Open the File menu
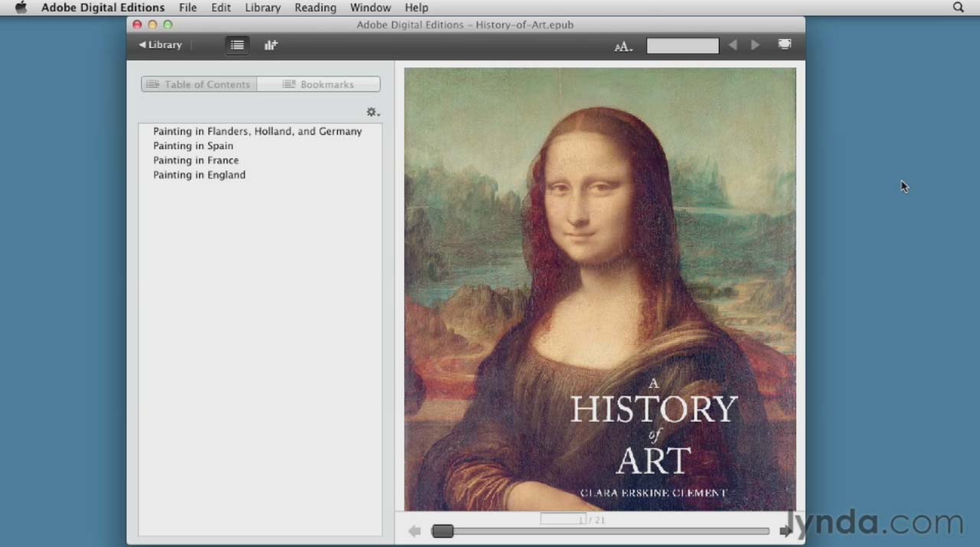Viewport: 980px width, 547px height. pyautogui.click(x=188, y=8)
